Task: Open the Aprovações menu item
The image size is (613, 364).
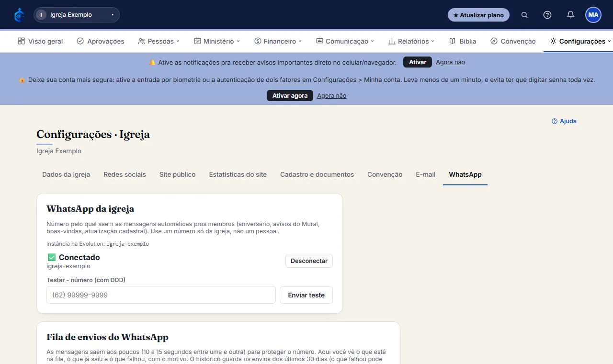Action: (101, 41)
